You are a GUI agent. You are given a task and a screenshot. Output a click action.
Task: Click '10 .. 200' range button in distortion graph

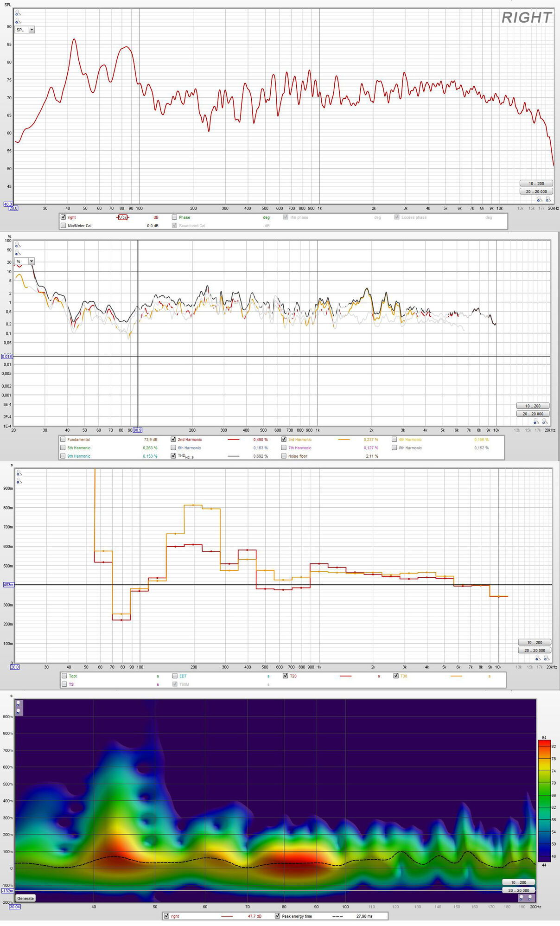pyautogui.click(x=533, y=406)
